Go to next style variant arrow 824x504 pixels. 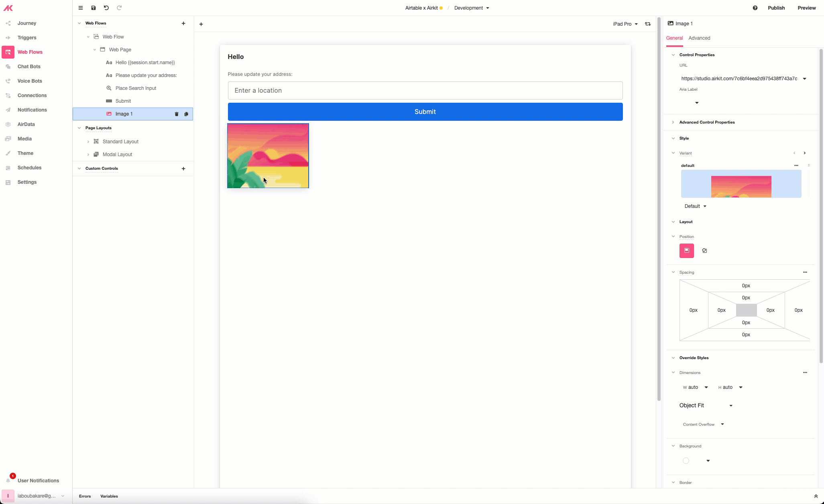click(x=804, y=153)
